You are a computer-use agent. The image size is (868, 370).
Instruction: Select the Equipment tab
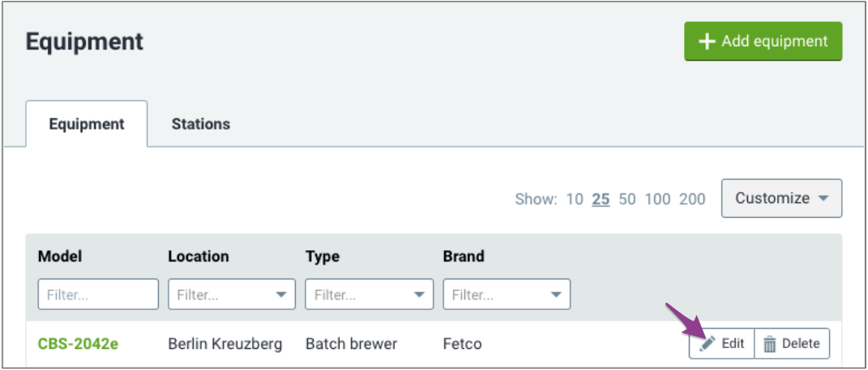click(x=87, y=123)
